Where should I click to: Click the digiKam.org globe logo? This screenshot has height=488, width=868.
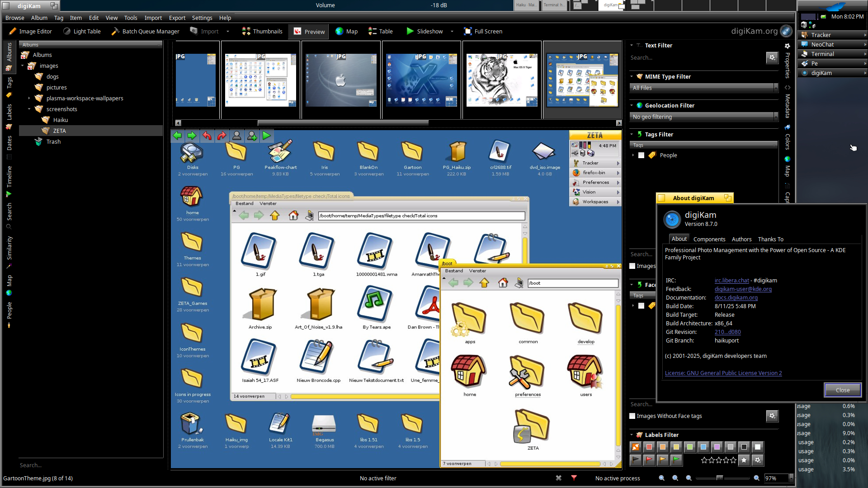(x=786, y=31)
